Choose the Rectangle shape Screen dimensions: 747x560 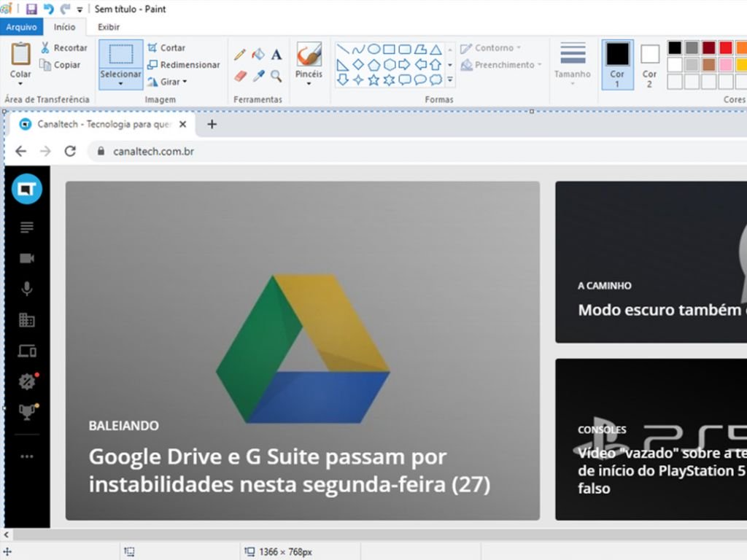(x=390, y=49)
